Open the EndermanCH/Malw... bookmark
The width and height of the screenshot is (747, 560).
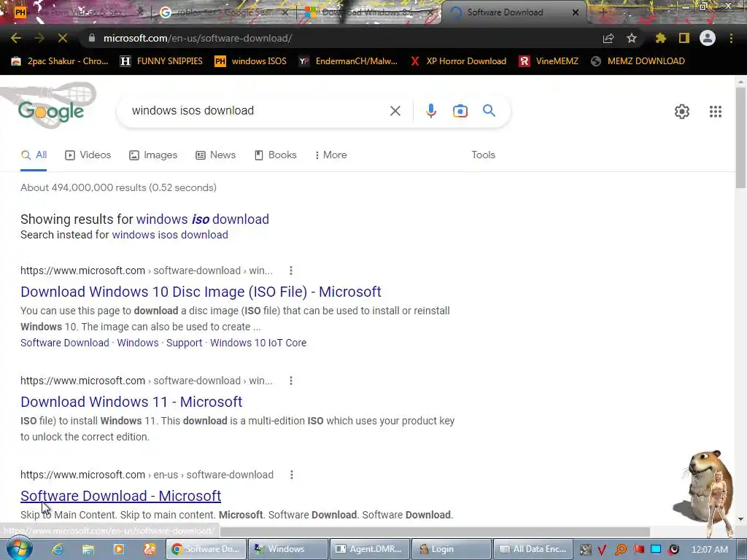coord(348,61)
